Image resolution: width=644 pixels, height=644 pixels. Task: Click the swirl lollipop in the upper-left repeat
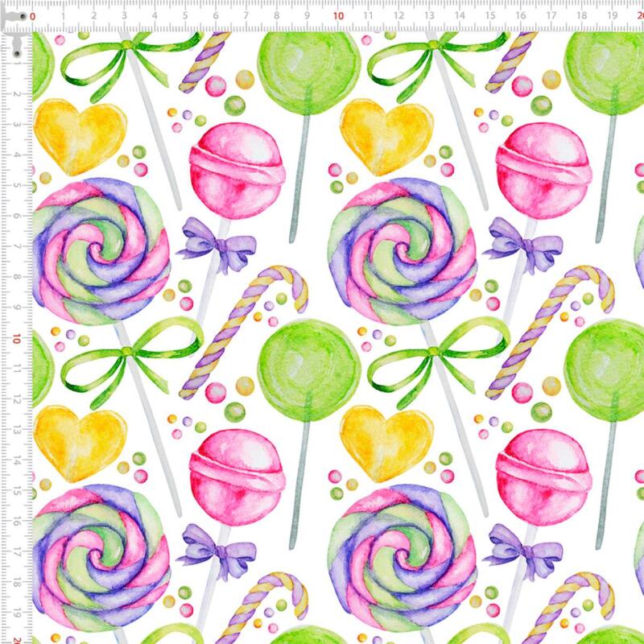point(101,251)
